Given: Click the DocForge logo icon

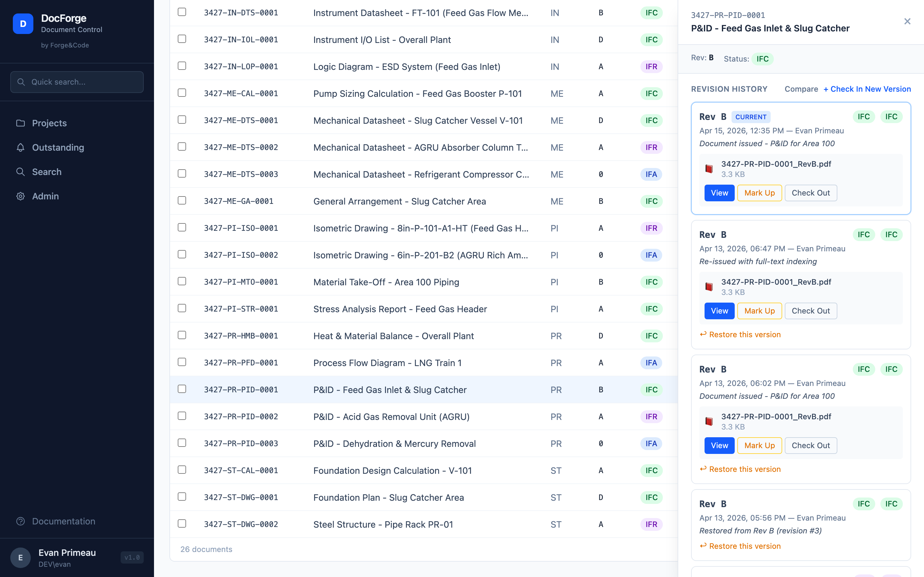Looking at the screenshot, I should 23,24.
